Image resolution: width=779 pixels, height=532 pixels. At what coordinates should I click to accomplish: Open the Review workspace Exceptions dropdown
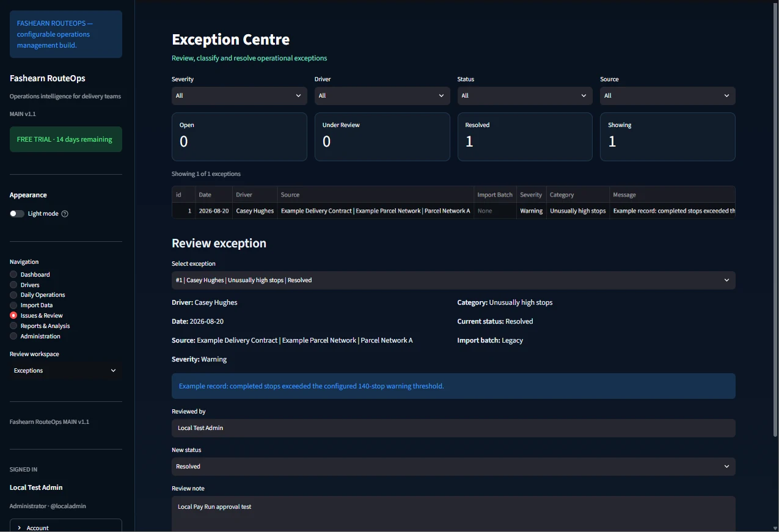coord(66,371)
